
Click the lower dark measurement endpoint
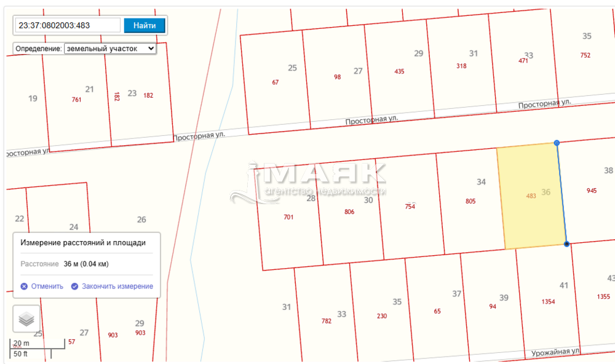click(566, 244)
